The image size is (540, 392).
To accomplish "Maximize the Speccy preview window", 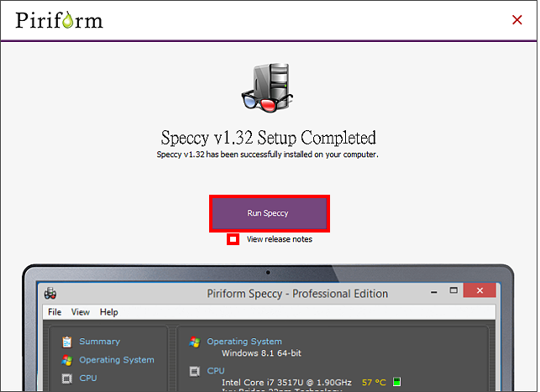I will (453, 290).
